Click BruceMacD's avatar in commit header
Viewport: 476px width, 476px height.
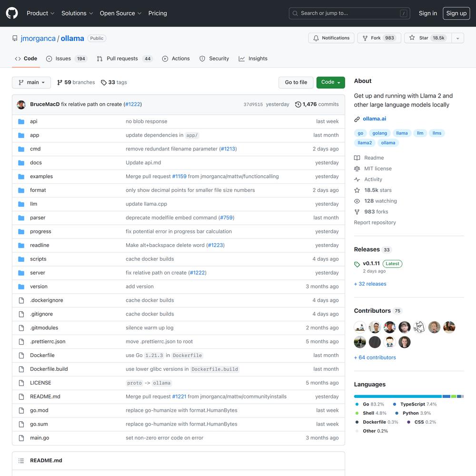(21, 104)
